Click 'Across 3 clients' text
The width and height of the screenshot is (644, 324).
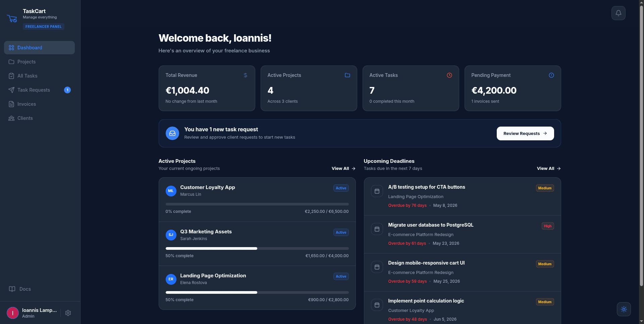[282, 101]
